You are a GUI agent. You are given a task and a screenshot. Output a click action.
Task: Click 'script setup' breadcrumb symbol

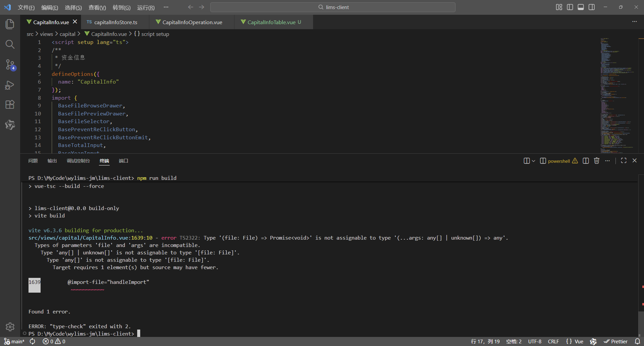tap(152, 34)
